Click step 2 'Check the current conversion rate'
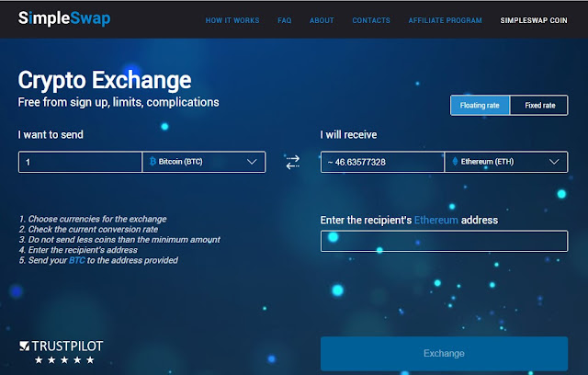 [88, 229]
